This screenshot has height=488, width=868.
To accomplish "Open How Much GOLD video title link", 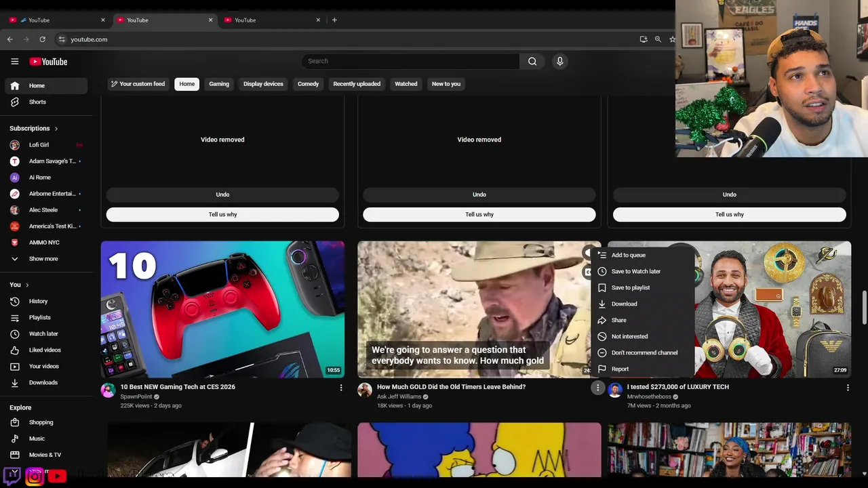I will [451, 387].
